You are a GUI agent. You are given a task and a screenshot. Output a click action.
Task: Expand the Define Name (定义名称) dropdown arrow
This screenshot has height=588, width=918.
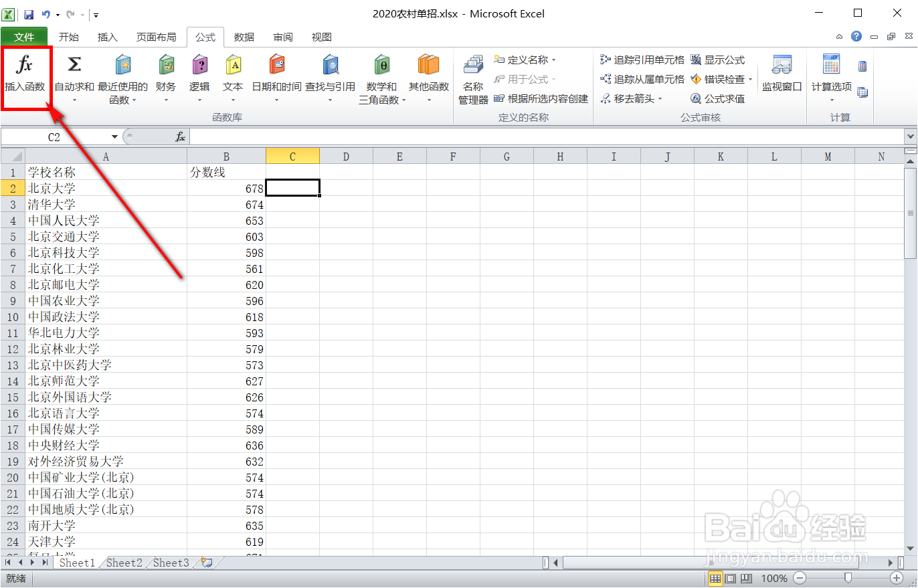(554, 60)
